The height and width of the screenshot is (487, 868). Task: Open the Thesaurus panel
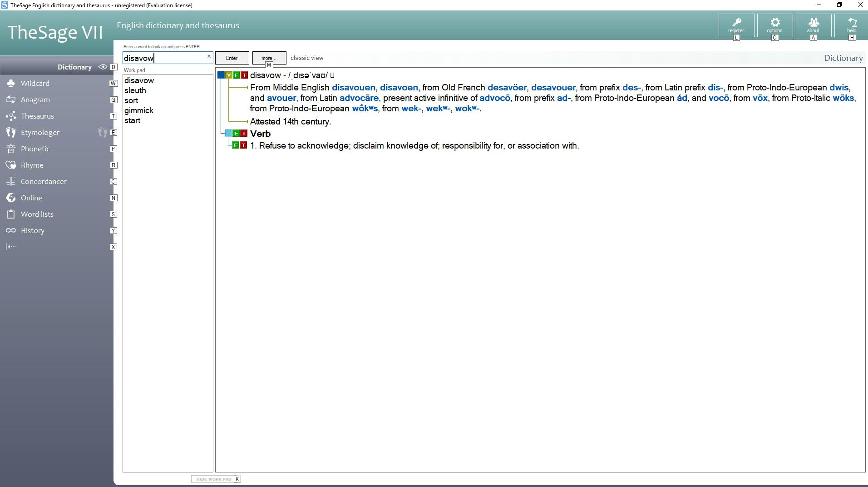pos(37,116)
